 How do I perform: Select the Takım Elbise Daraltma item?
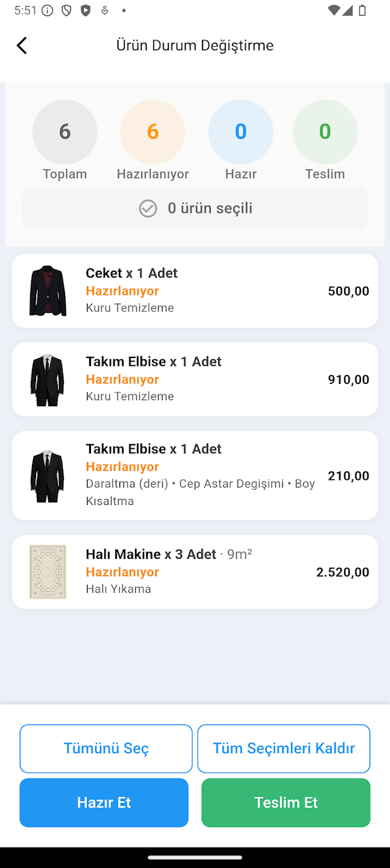(x=195, y=475)
